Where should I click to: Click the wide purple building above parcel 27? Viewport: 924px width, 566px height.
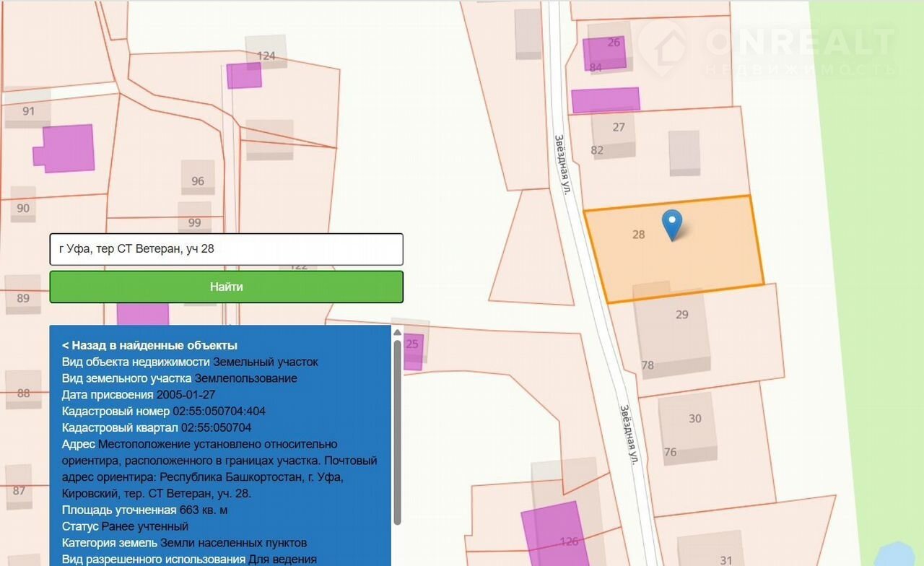point(605,100)
